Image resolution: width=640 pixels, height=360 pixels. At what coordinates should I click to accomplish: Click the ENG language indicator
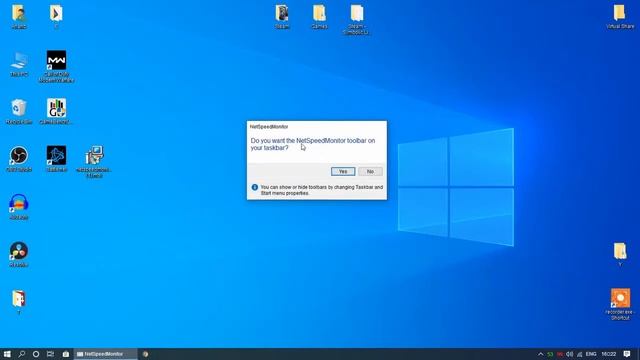point(591,354)
